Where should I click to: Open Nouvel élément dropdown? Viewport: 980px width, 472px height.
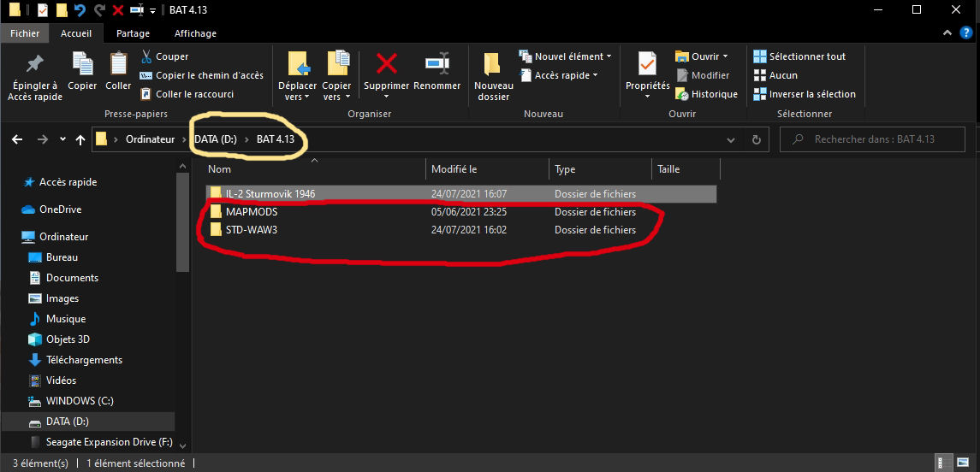pyautogui.click(x=565, y=56)
